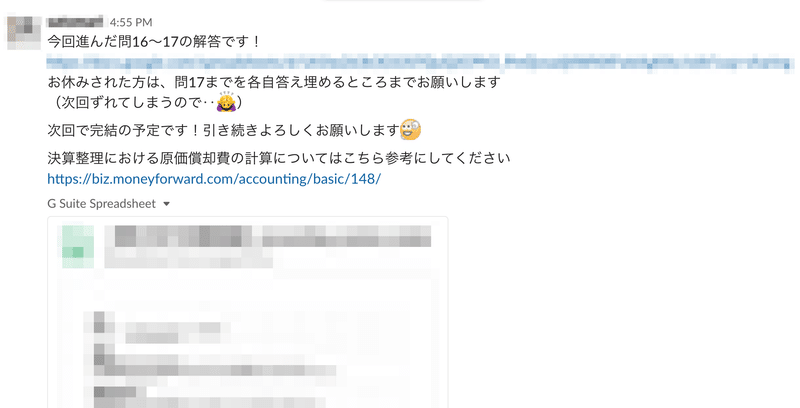Click the 4:55 PM message timestamp

[x=131, y=22]
